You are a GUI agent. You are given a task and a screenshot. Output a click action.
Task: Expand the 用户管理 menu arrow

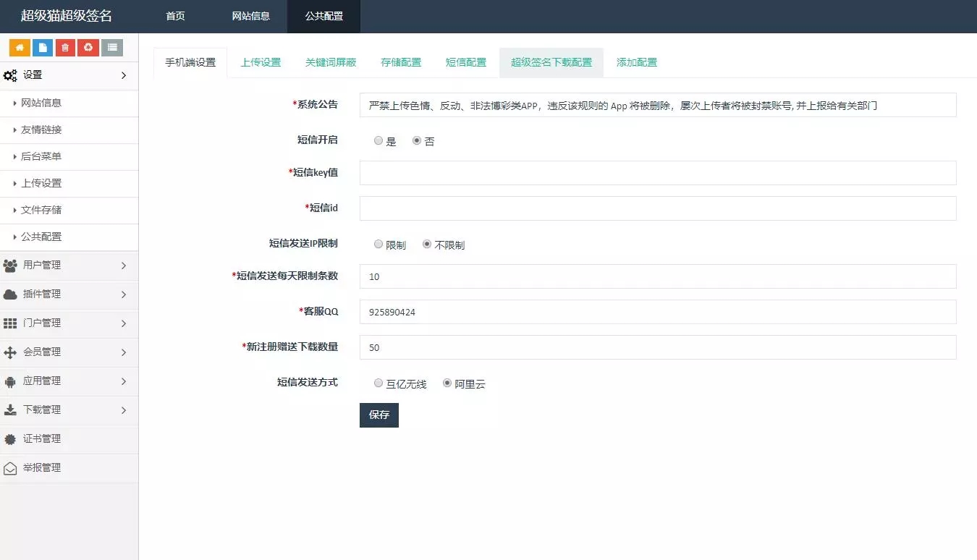[x=124, y=266]
